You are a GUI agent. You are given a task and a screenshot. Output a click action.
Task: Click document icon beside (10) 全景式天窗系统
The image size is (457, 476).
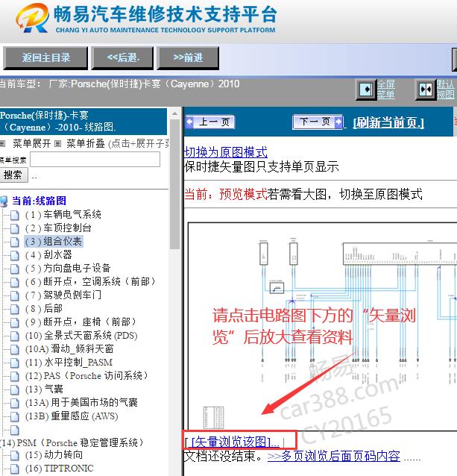(x=14, y=336)
